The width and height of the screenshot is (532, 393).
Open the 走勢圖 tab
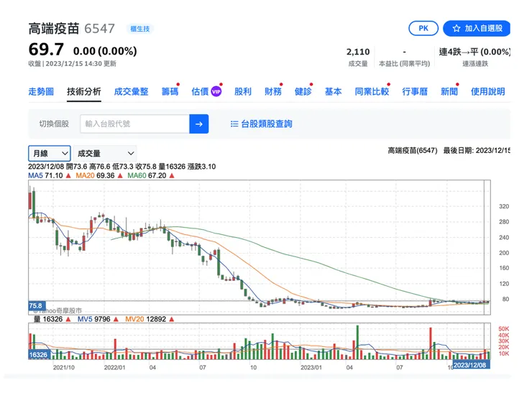point(41,91)
